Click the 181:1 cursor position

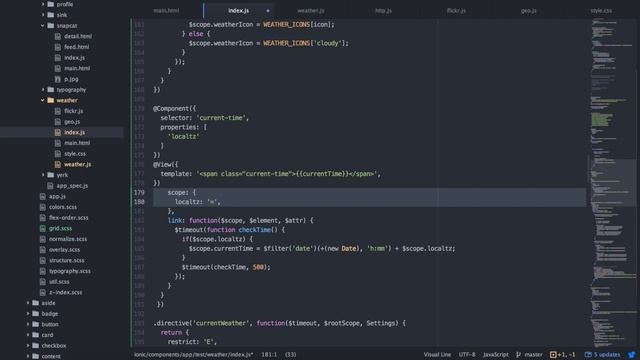point(269,355)
